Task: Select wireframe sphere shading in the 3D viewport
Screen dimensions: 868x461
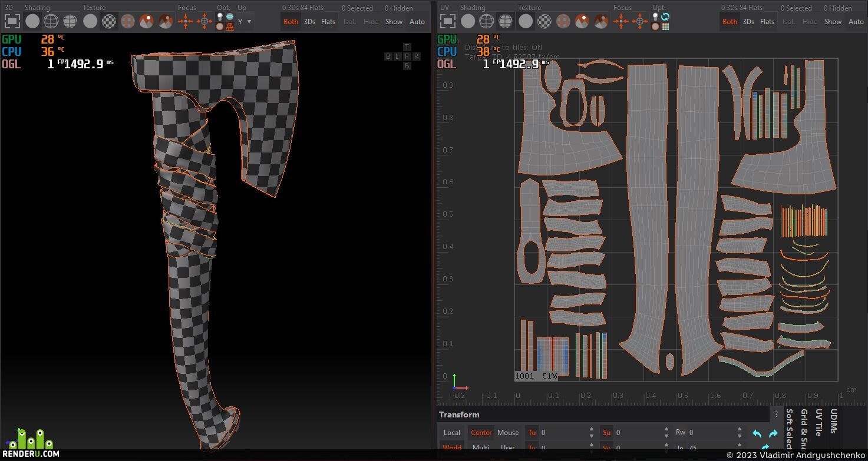Action: (51, 22)
